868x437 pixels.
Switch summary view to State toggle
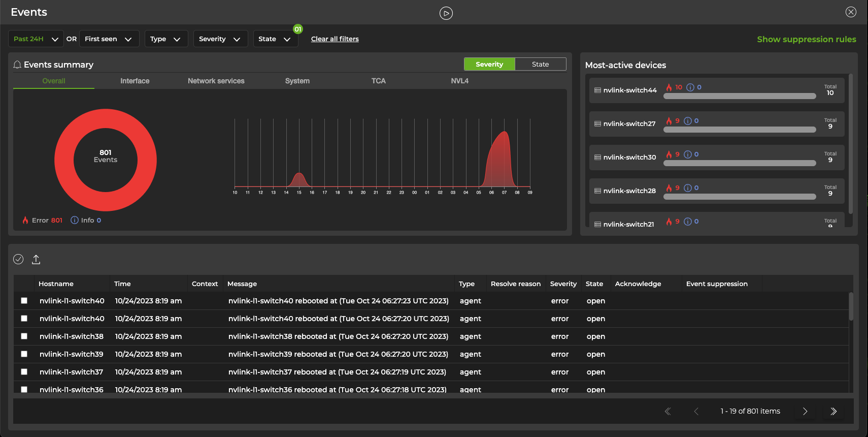tap(540, 64)
